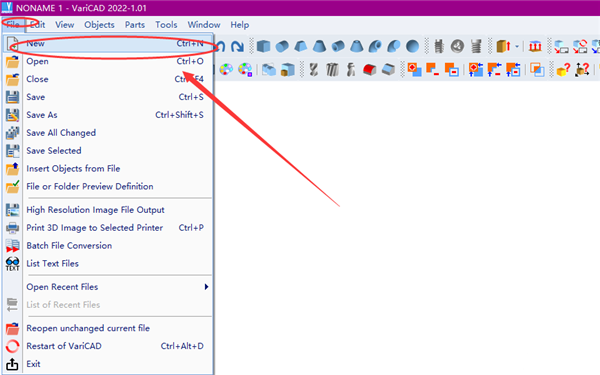Open the Parts menu
600x375 pixels.
click(135, 25)
